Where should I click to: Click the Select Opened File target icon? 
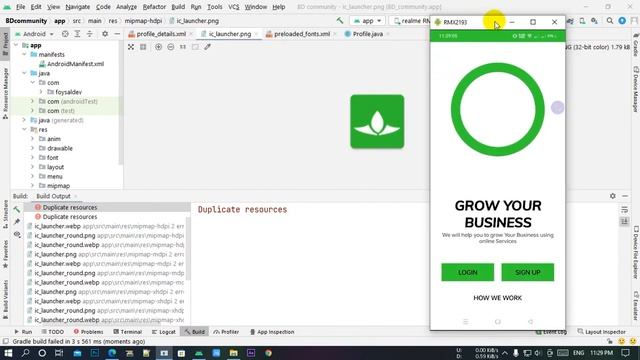(65, 34)
